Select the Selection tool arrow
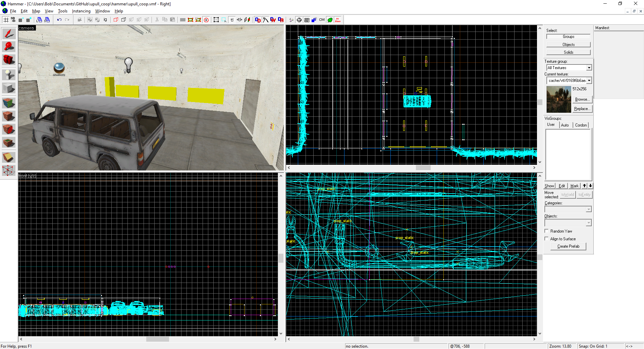This screenshot has width=644, height=349. 9,34
